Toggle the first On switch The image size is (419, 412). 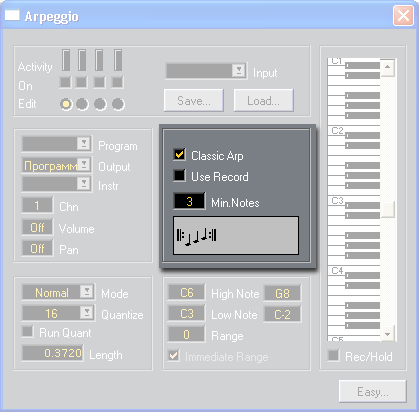click(65, 82)
